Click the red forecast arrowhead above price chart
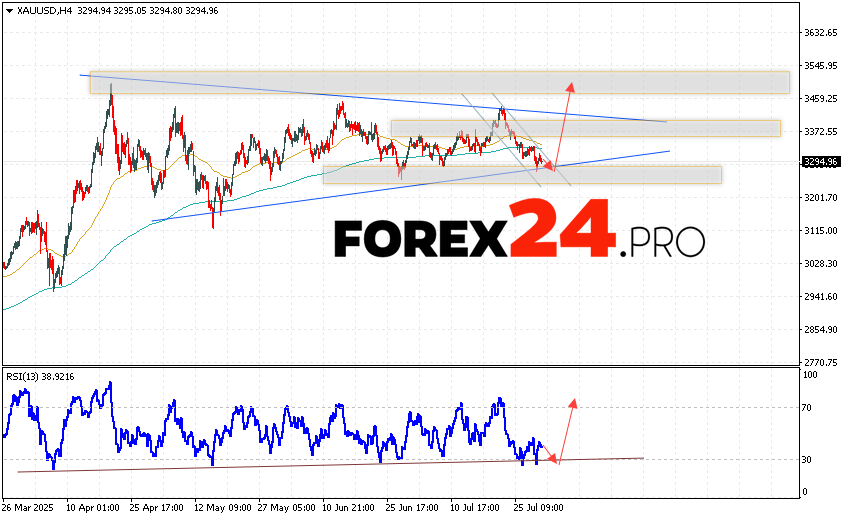 (x=570, y=86)
